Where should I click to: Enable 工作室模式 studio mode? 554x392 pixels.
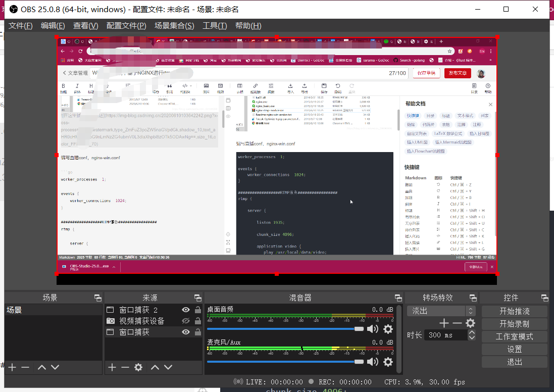(x=515, y=336)
